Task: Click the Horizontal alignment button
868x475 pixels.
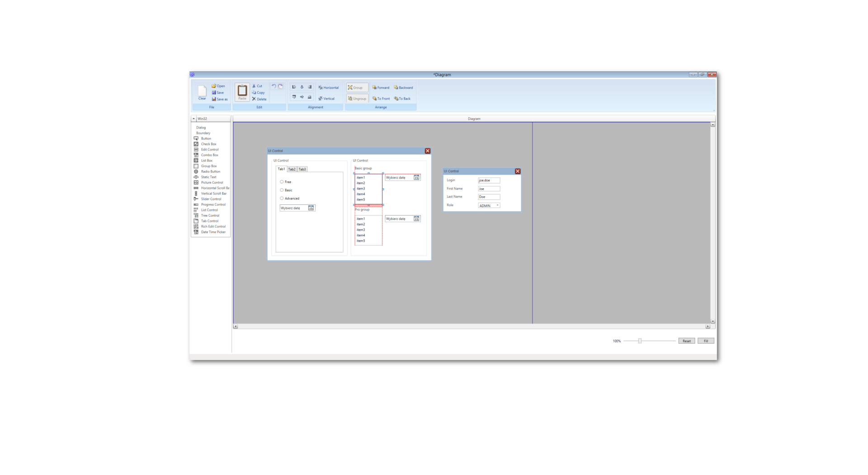Action: pyautogui.click(x=328, y=87)
